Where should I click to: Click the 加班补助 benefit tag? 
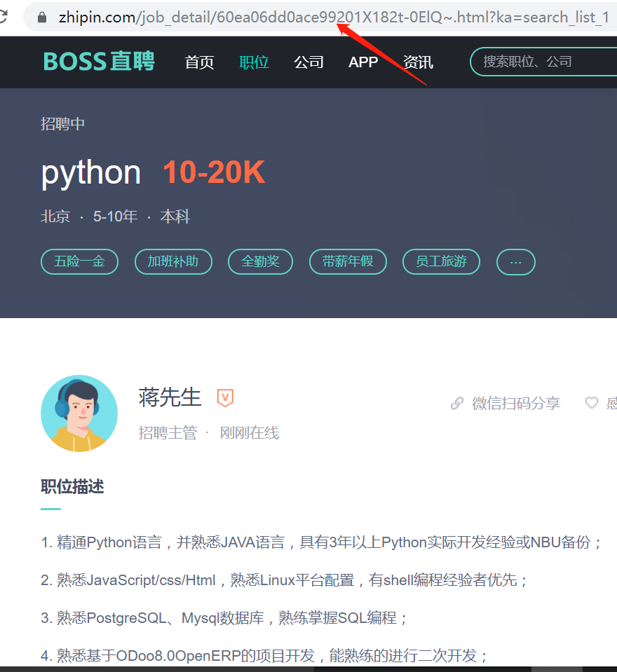pos(173,261)
